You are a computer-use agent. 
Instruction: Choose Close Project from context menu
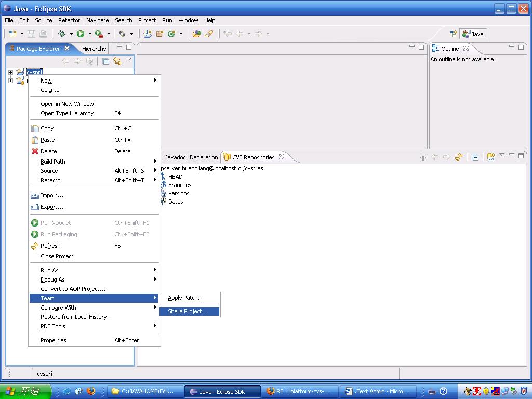95,256
